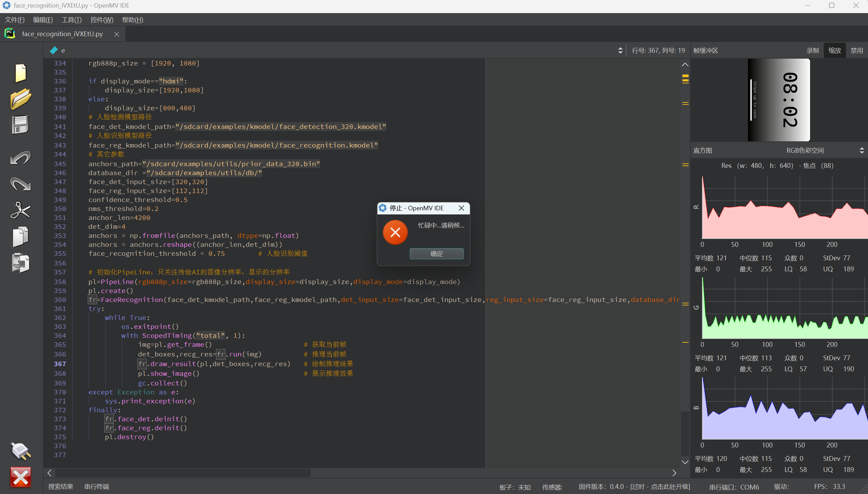Click the Copy pages icon
The width and height of the screenshot is (868, 494).
click(21, 237)
